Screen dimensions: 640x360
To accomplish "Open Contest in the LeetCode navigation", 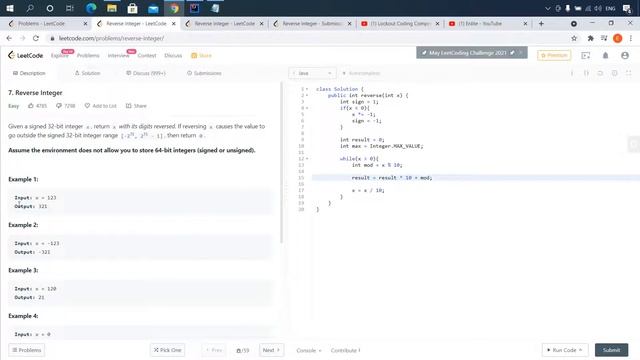I will (147, 56).
